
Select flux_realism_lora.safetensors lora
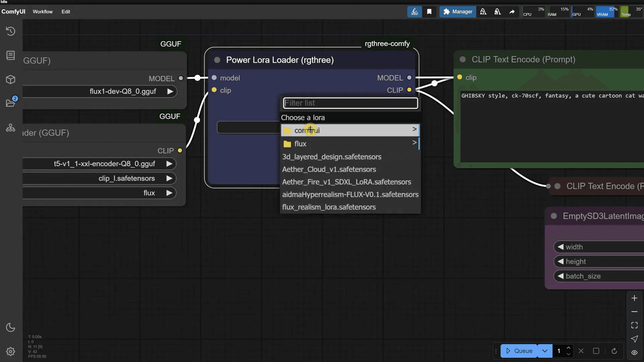[350, 207]
